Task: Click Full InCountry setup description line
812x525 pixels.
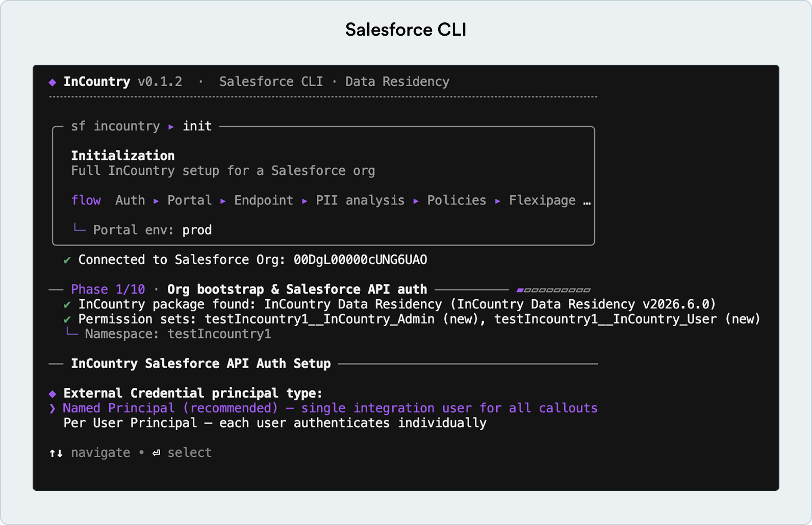Action: [223, 171]
